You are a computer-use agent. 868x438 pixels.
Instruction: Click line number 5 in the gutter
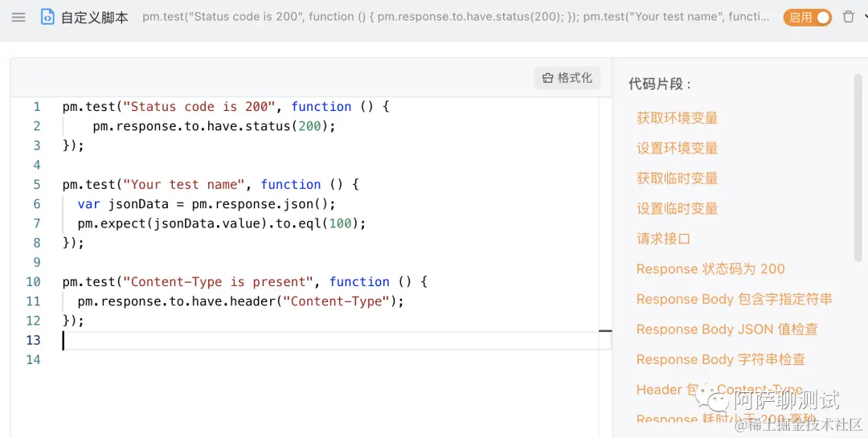[36, 184]
